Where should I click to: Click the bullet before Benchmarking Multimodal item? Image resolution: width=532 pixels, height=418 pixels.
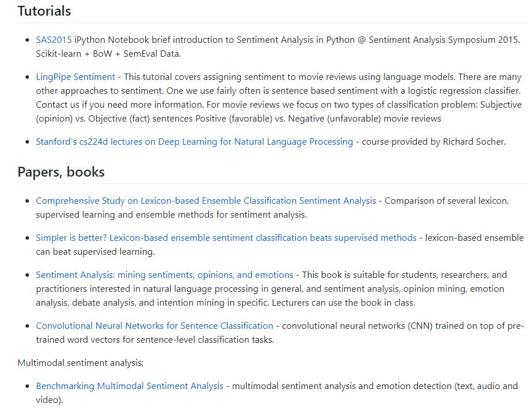click(27, 386)
